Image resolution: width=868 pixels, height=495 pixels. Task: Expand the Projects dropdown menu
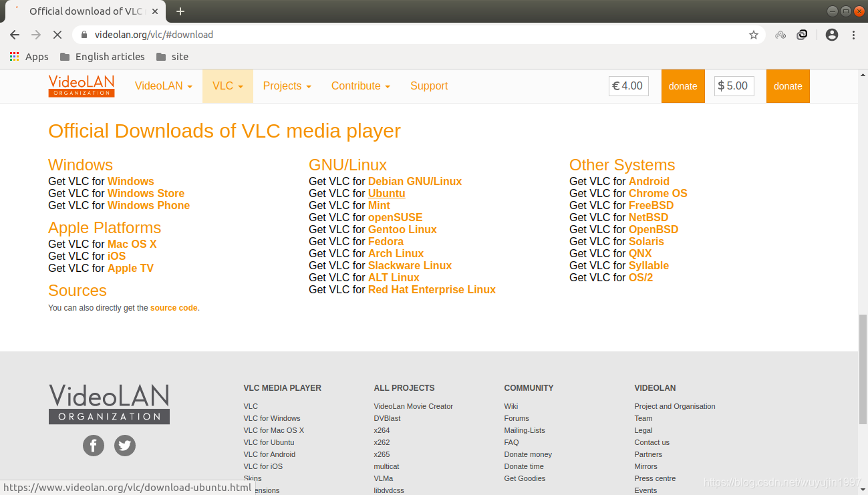pyautogui.click(x=287, y=86)
